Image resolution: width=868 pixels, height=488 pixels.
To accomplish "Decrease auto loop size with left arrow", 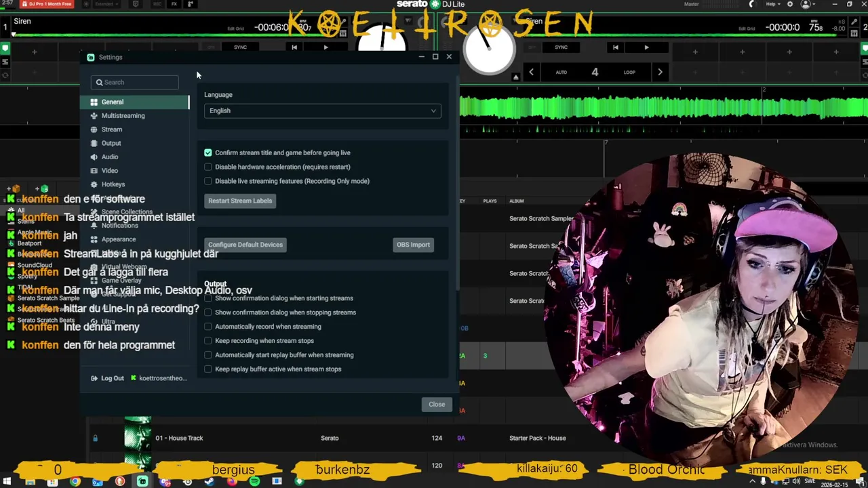I will pyautogui.click(x=531, y=72).
